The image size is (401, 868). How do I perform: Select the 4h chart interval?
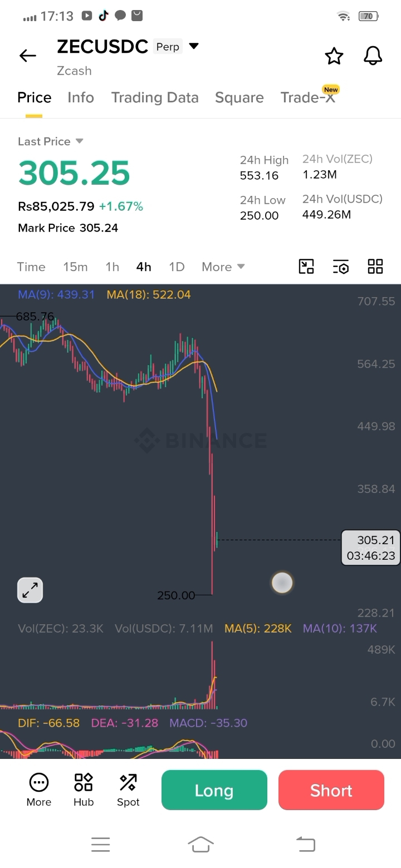point(144,267)
